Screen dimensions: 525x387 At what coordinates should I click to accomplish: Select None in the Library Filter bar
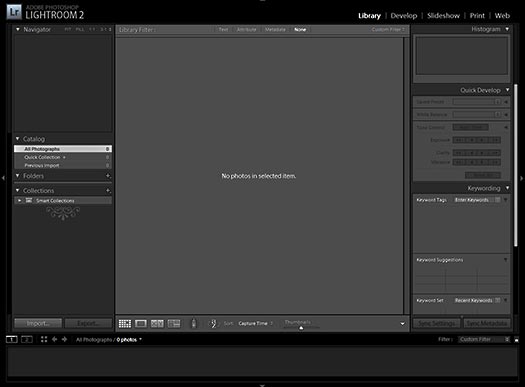tap(300, 29)
